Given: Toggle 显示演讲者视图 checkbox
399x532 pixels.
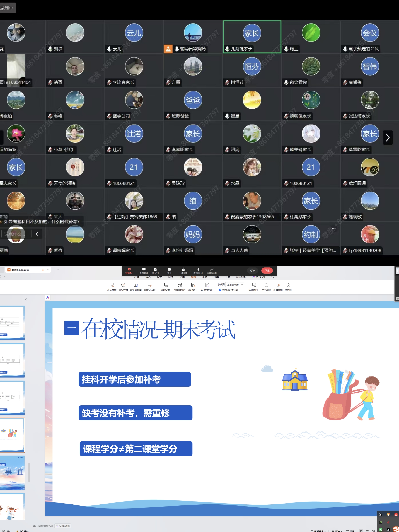Looking at the screenshot, I should tap(220, 290).
